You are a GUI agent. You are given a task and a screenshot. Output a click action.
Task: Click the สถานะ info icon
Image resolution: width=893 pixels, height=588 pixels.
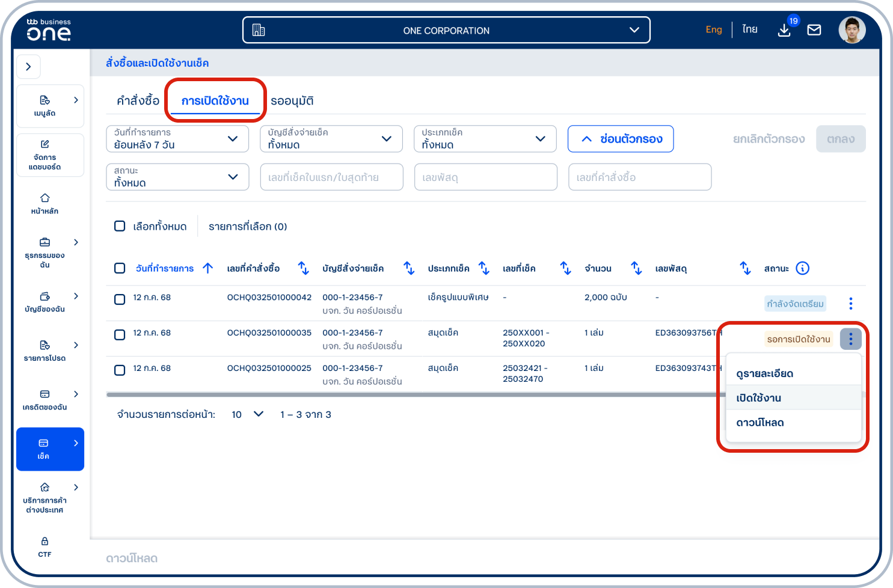[802, 268]
